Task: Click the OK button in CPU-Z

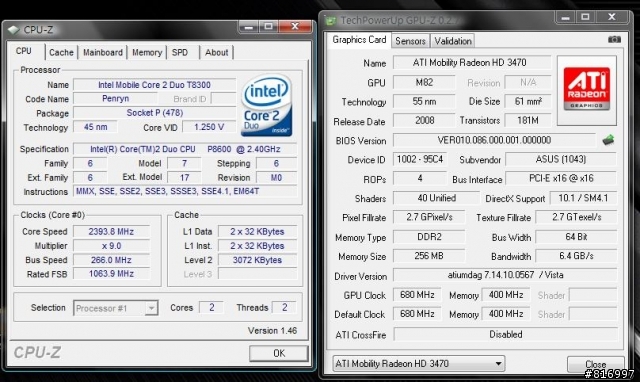Action: [x=279, y=353]
